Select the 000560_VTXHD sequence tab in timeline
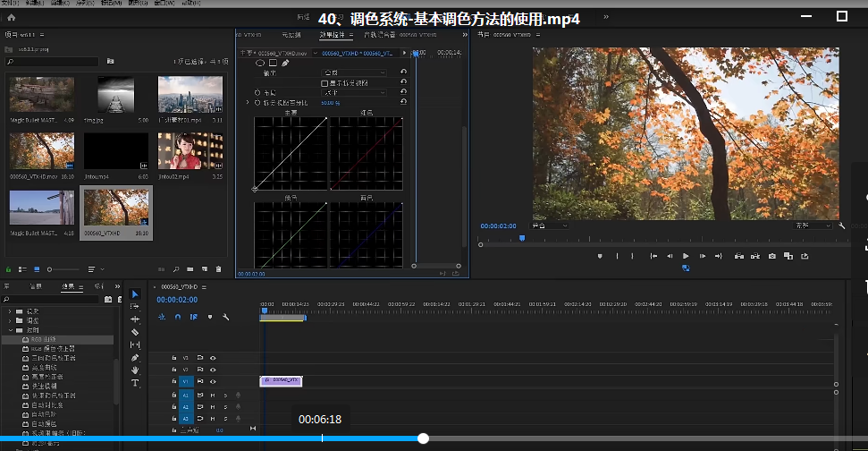Screen dimensions: 868x451 [180, 287]
